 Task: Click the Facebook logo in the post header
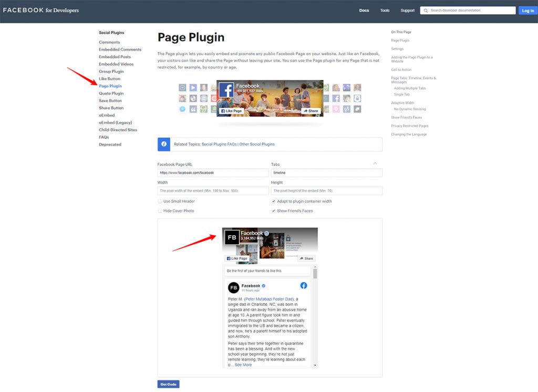click(304, 285)
